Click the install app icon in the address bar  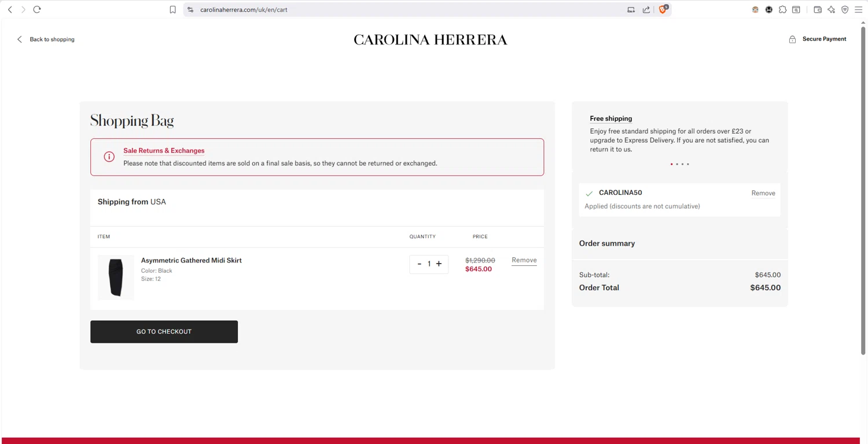(631, 9)
